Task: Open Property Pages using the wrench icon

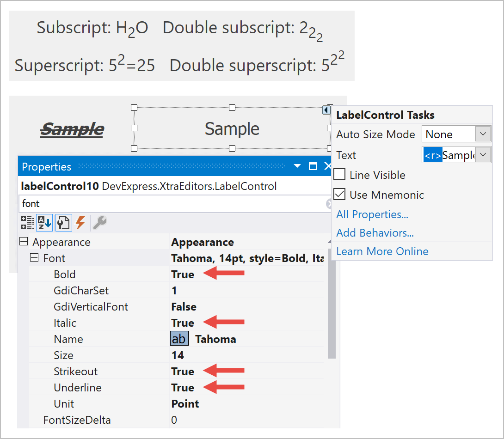Action: [x=98, y=222]
